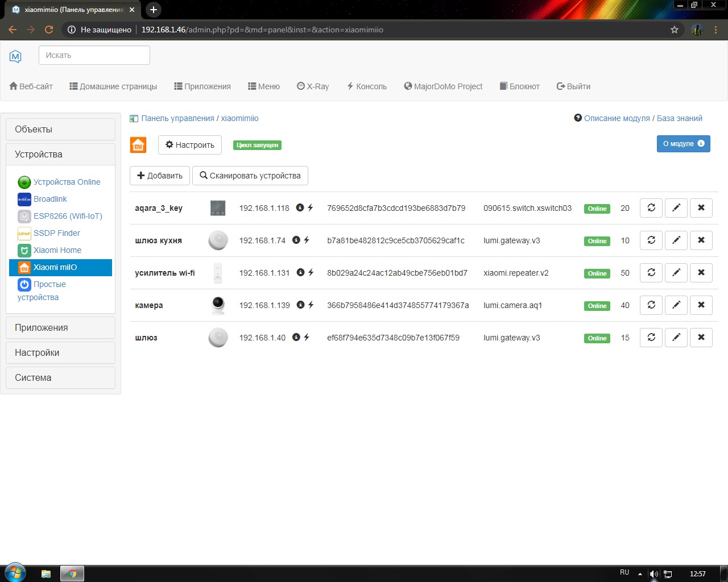This screenshot has width=728, height=582.
Task: Expand the Система sidebar section
Action: (x=60, y=377)
